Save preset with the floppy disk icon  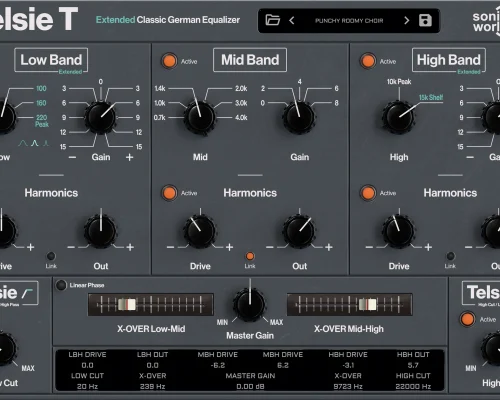[425, 20]
